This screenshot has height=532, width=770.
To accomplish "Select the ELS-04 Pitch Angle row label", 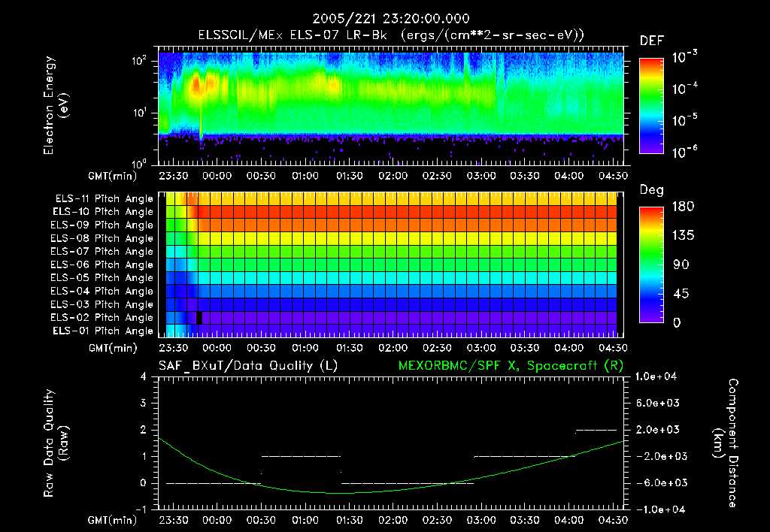I will pos(102,291).
